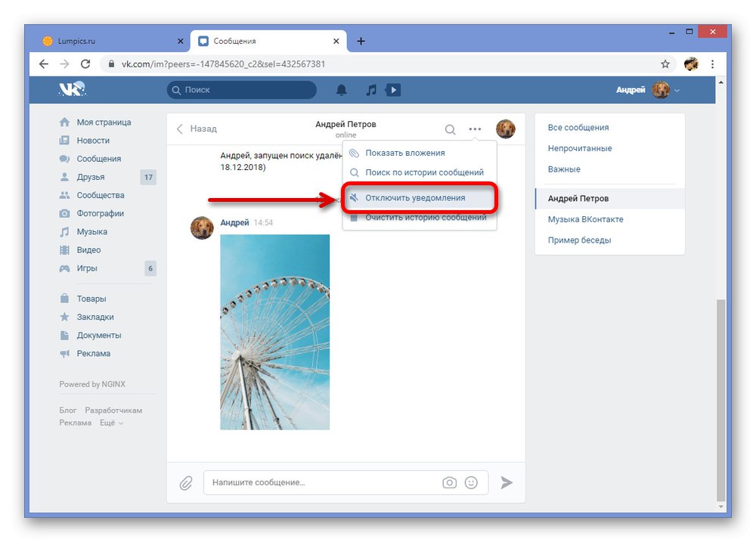Click Андрей sender name link
The image size is (756, 542).
pos(234,223)
